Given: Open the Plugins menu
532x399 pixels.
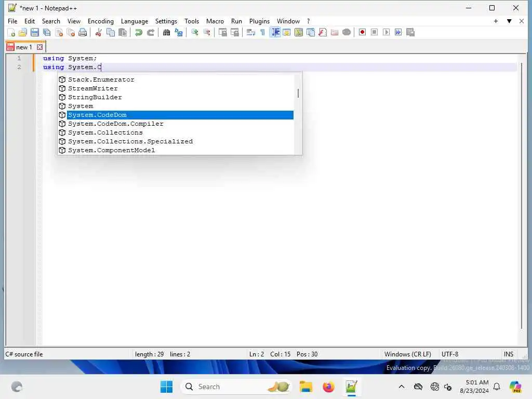Looking at the screenshot, I should click(259, 21).
